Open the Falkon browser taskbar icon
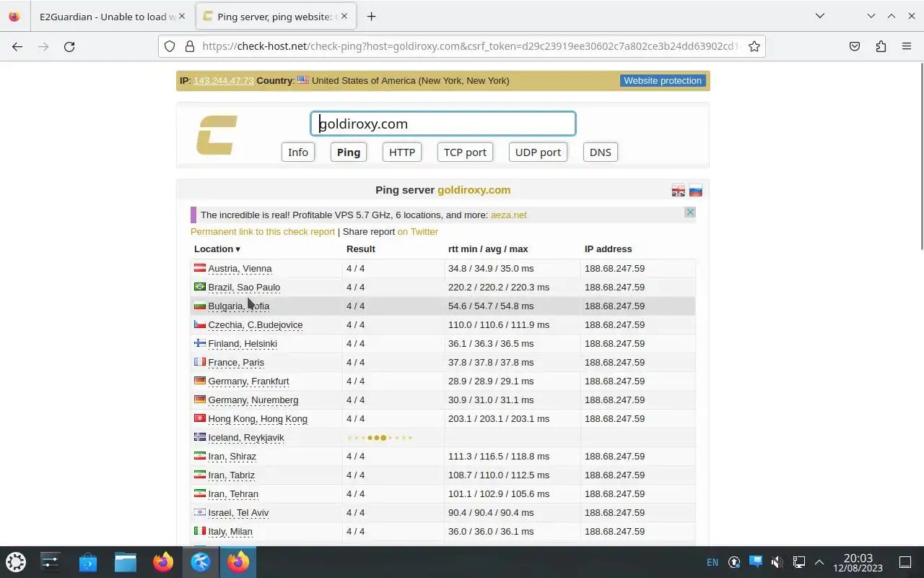 pyautogui.click(x=201, y=561)
